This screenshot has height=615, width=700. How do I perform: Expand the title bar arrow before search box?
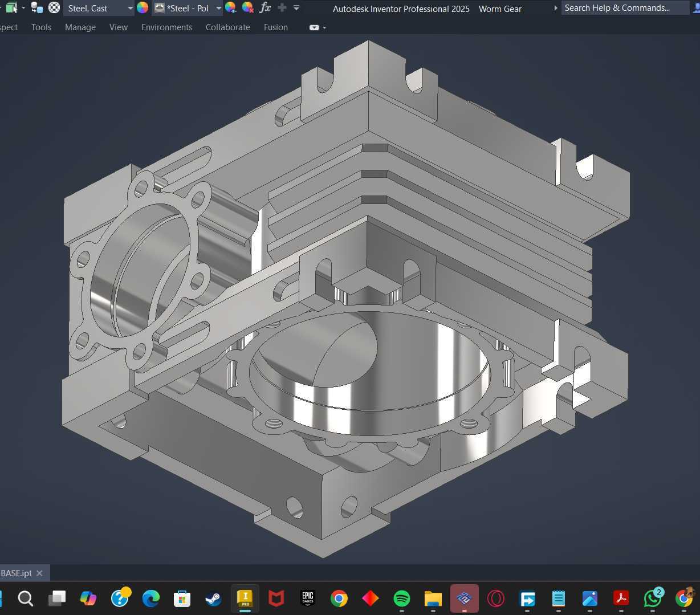point(556,8)
